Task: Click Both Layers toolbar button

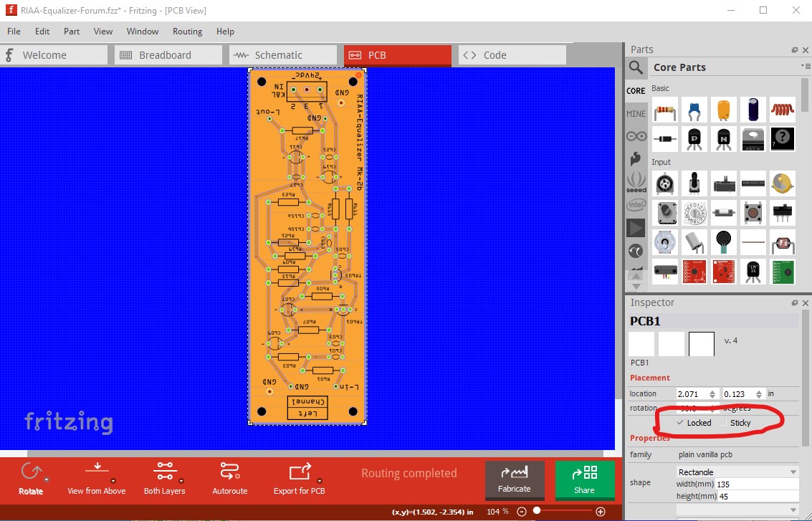Action: pos(165,479)
